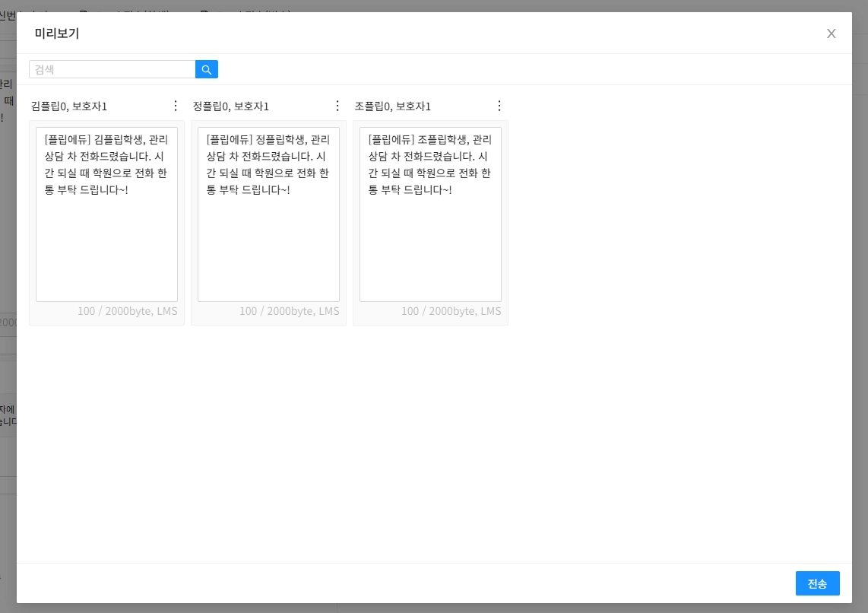Screen dimensions: 868x613
Task: Click byte counter under 조플립학생 message
Action: (451, 311)
